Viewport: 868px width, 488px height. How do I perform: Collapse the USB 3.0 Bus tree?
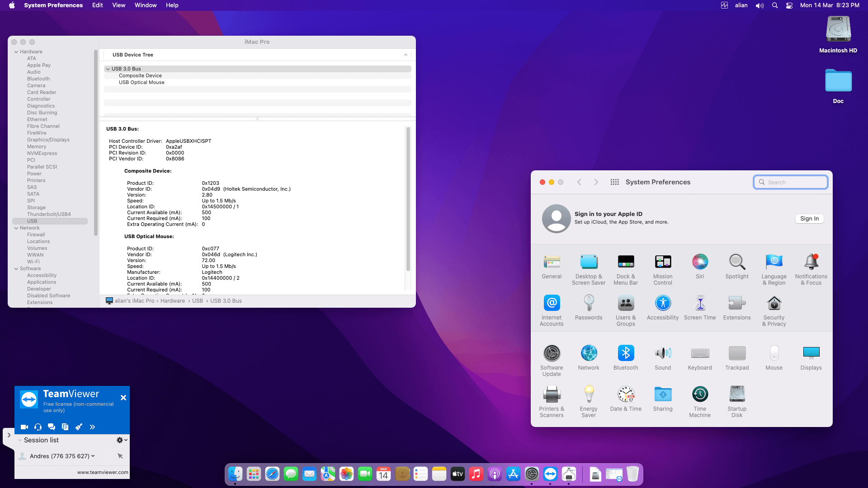click(108, 69)
